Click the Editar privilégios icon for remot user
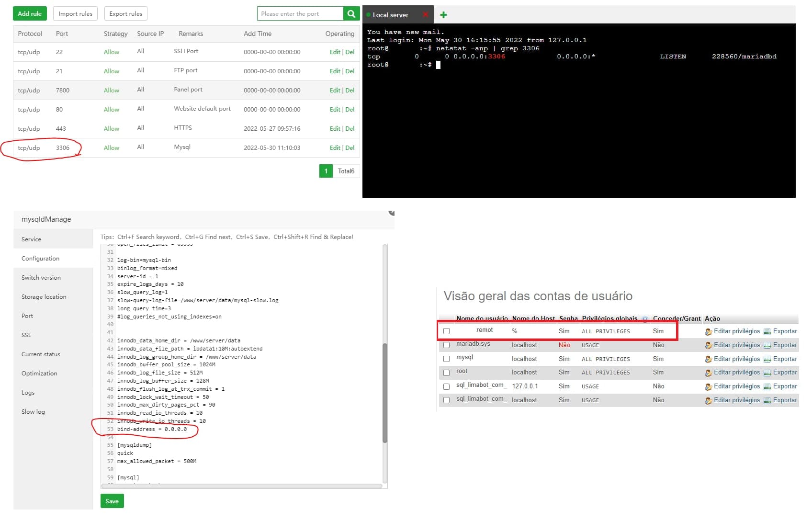The width and height of the screenshot is (812, 521). 708,331
